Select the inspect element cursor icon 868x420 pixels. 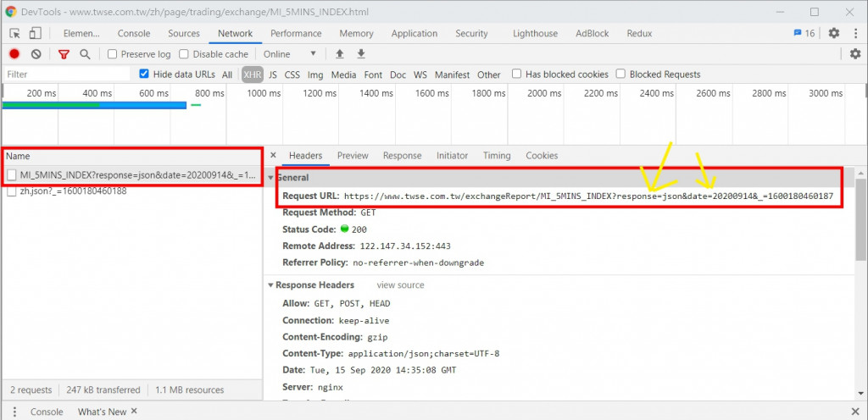click(15, 33)
